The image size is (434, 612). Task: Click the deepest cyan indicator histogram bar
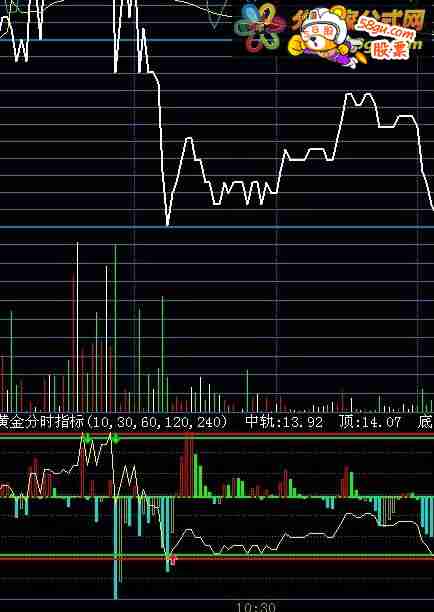click(x=116, y=548)
